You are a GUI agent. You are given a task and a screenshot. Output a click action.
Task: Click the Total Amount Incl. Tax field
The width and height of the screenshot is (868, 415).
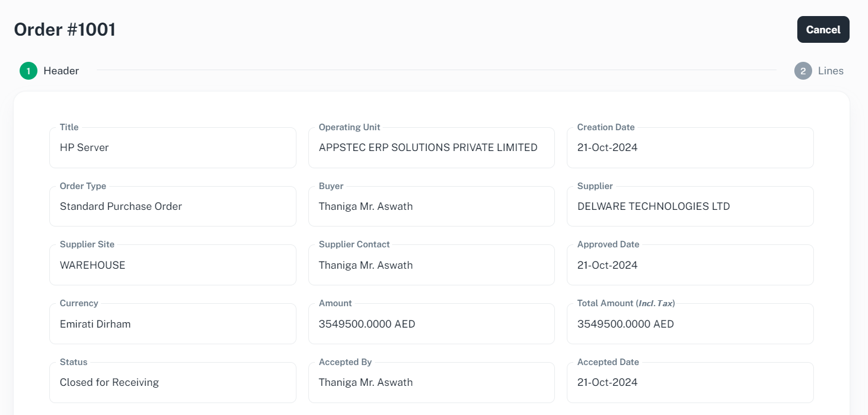pos(690,324)
